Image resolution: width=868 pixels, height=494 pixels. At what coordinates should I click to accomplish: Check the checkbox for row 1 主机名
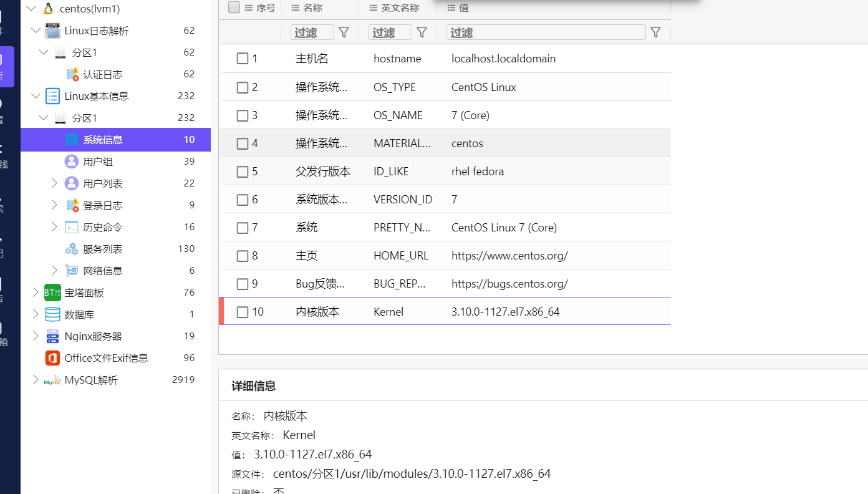click(243, 59)
